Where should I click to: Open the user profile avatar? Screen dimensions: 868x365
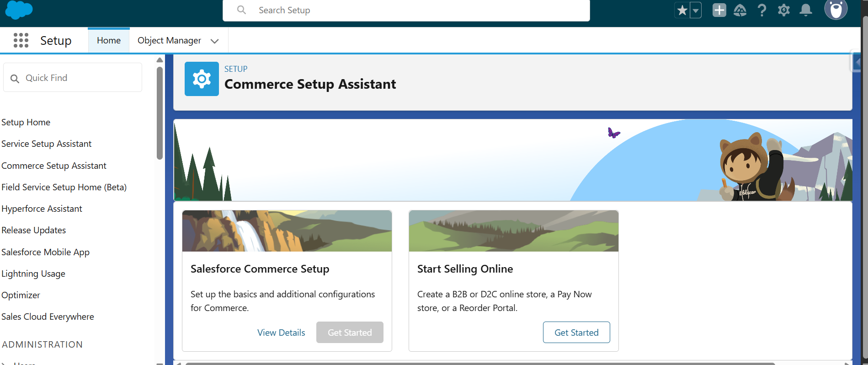[836, 9]
